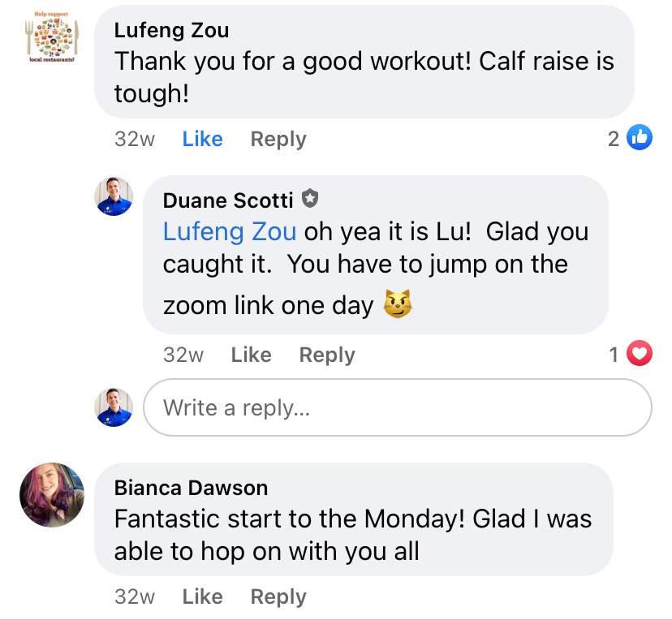Open Lufeng Zou's profile picture
The width and height of the screenshot is (672, 620).
(x=51, y=38)
